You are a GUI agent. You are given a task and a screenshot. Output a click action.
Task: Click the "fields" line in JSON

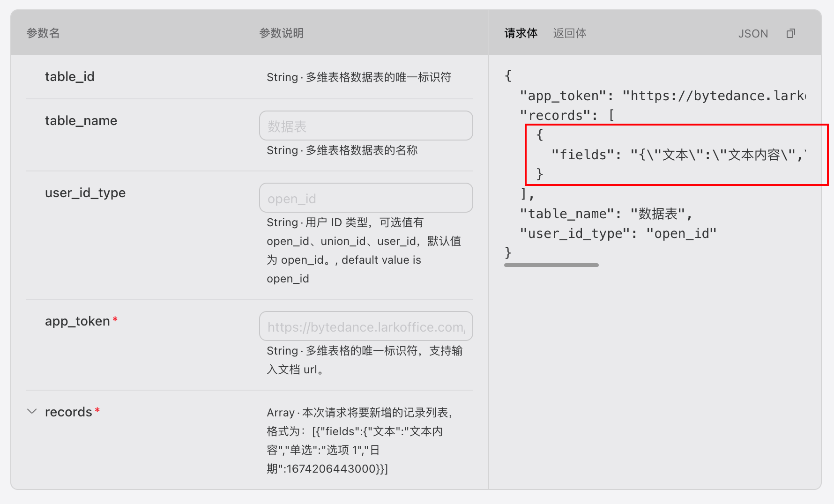pos(678,155)
